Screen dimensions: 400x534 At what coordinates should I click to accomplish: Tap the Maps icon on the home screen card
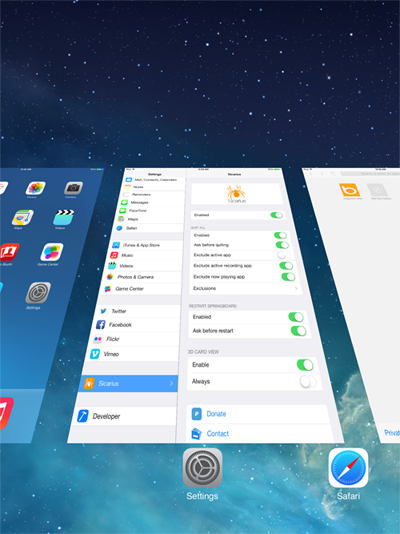22,217
